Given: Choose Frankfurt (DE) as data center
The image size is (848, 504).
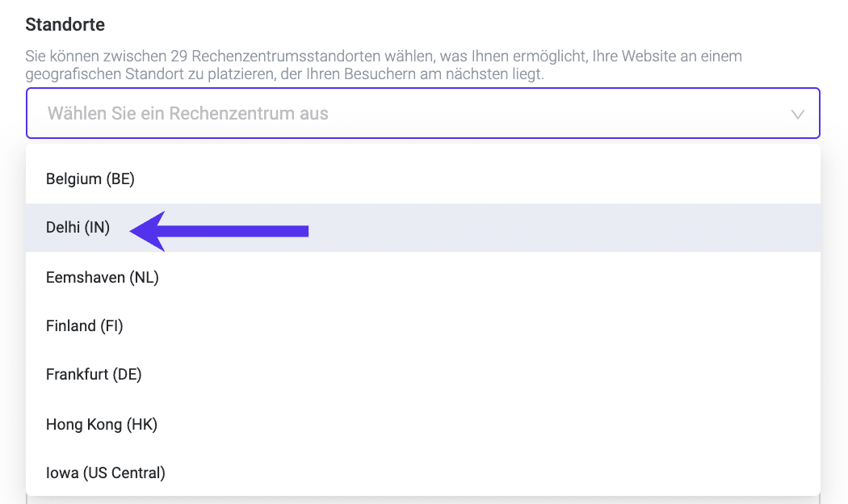Looking at the screenshot, I should click(x=94, y=375).
